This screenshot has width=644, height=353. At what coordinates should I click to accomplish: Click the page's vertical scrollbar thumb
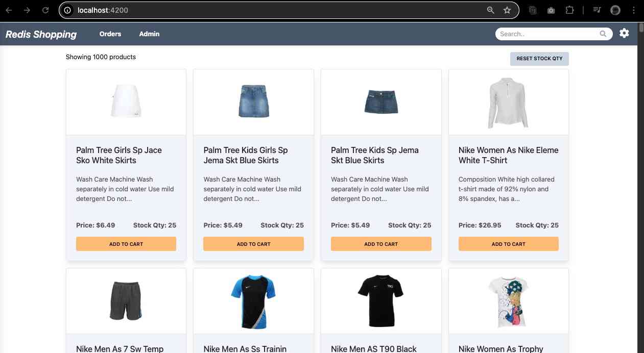click(x=641, y=28)
